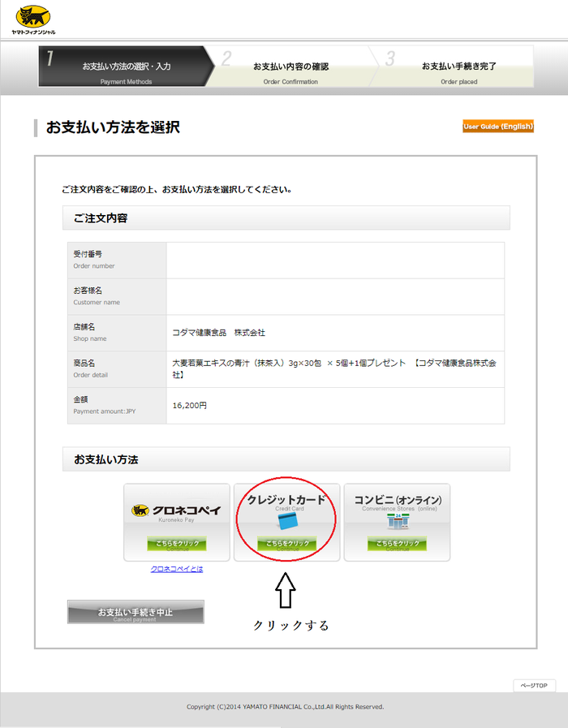This screenshot has width=568, height=728.
Task: Click the 受付番号 Order number label
Action: click(x=94, y=260)
